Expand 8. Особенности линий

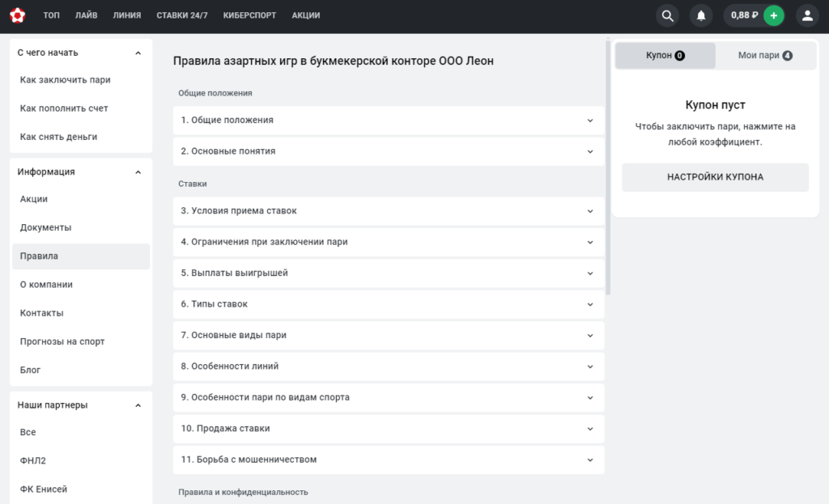[389, 366]
